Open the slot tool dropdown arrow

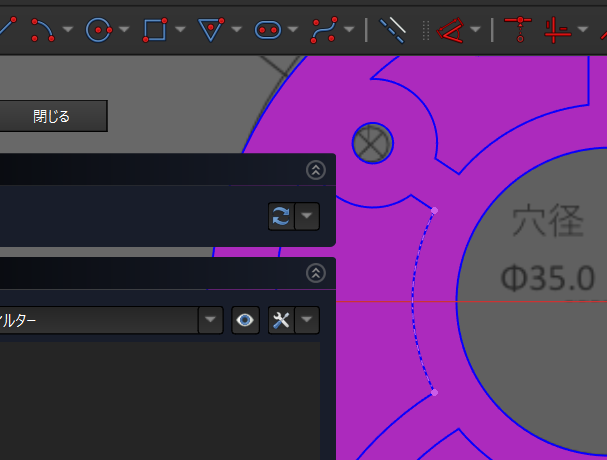point(293,29)
